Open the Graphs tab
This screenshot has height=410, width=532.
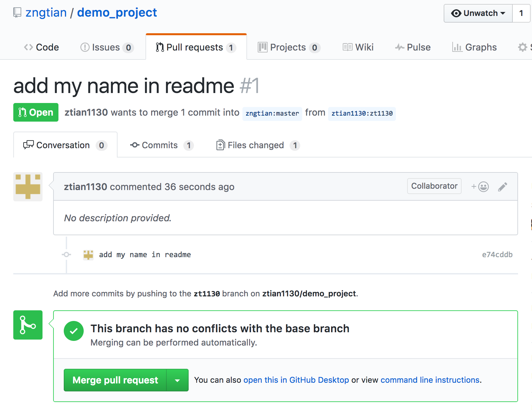[x=474, y=47]
